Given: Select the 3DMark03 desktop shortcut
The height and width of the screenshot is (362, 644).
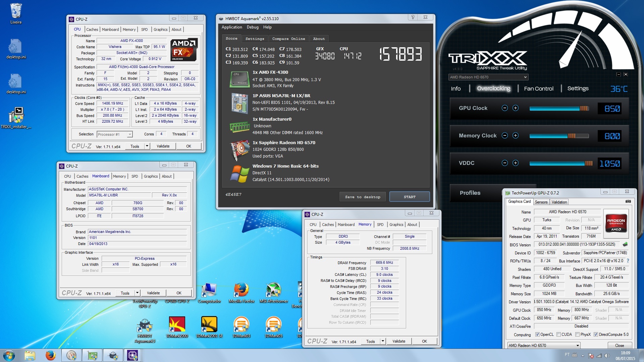Looking at the screenshot, I should 241,327.
